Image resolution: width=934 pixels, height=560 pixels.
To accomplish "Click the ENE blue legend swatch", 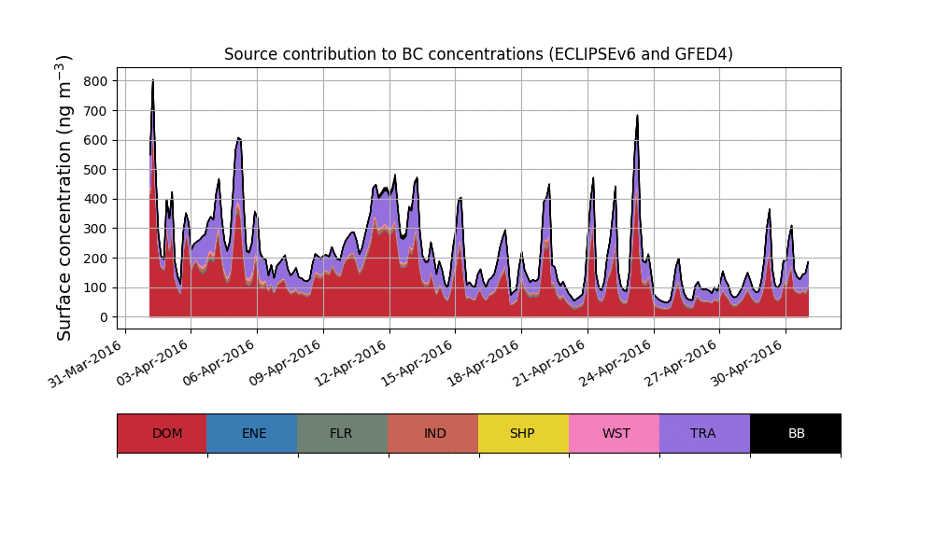I will 252,433.
